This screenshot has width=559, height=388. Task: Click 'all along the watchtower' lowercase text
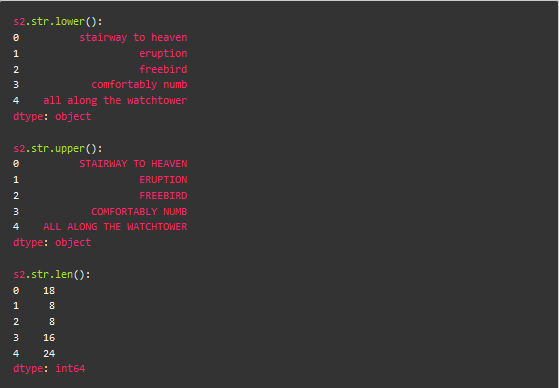115,101
